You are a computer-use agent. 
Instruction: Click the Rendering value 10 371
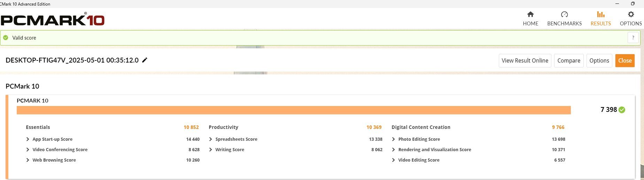558,149
